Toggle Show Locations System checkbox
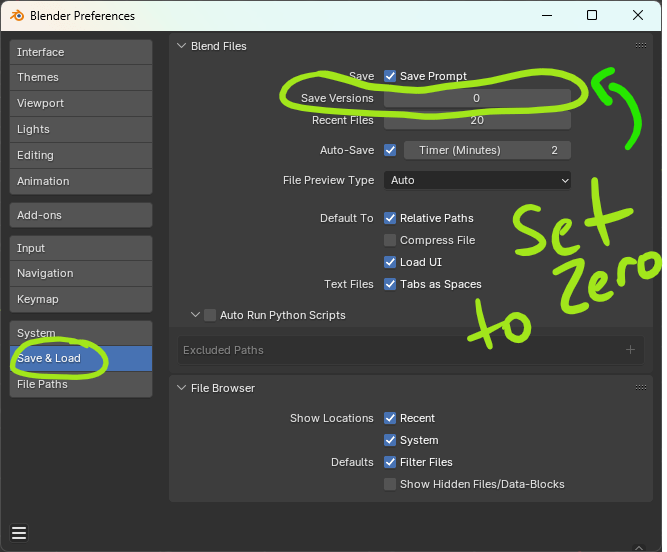The image size is (667, 552). pyautogui.click(x=390, y=440)
